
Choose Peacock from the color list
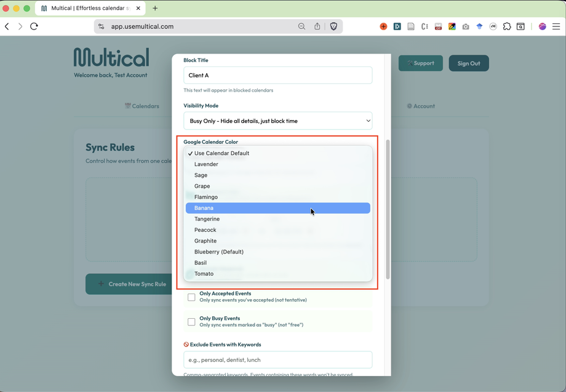coord(277,230)
